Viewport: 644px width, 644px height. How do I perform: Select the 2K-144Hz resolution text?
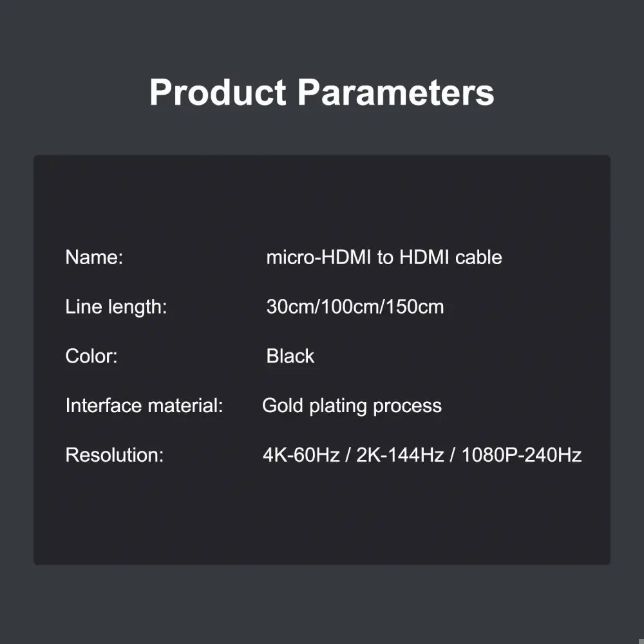pos(400,455)
